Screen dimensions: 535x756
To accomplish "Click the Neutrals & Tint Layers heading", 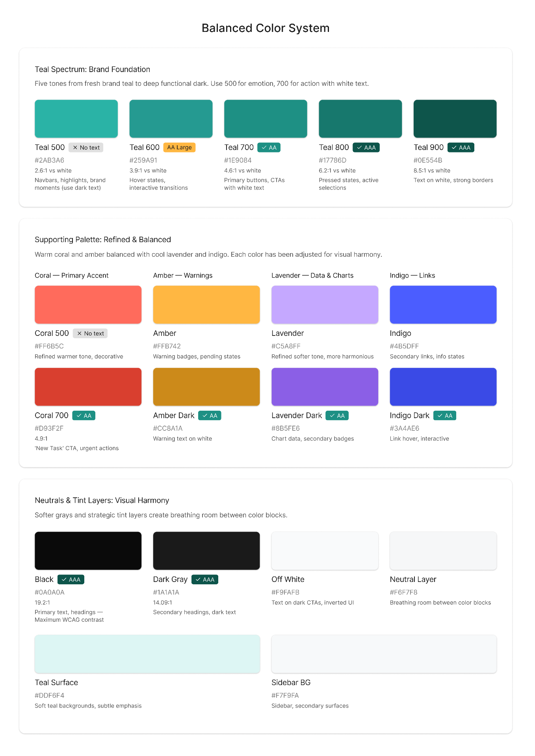I will point(102,500).
